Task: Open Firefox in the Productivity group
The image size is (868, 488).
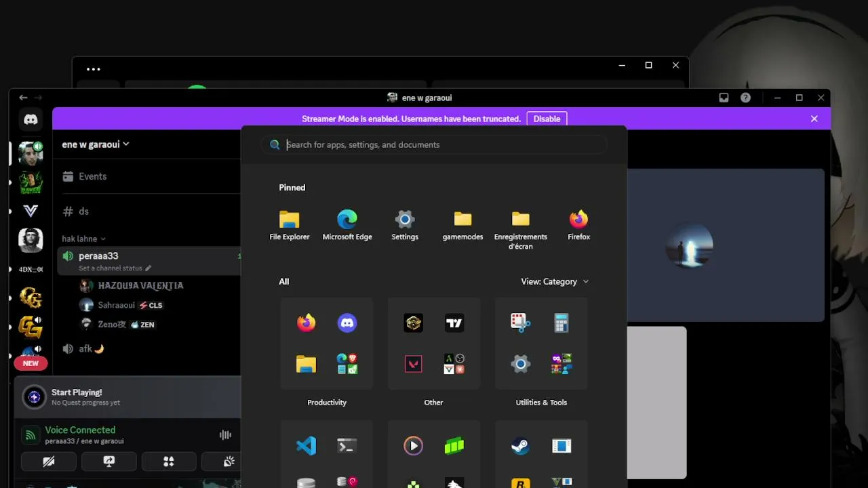Action: [x=307, y=323]
